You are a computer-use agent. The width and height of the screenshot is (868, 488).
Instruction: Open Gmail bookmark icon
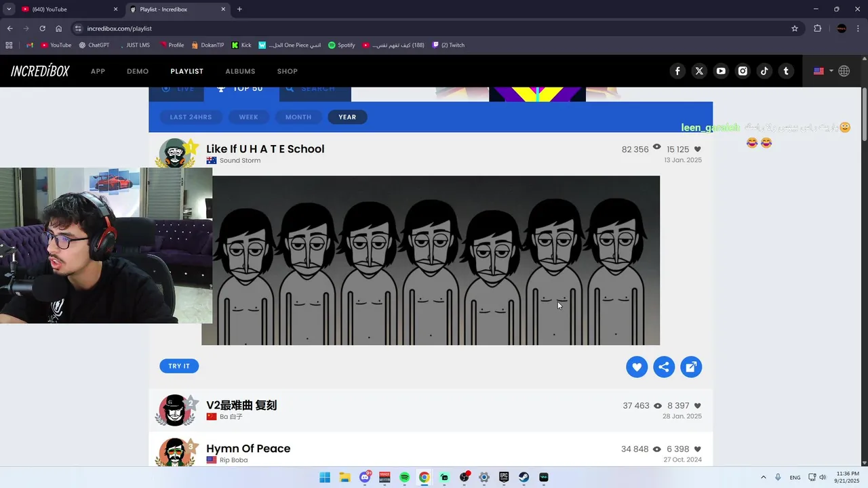(x=30, y=45)
